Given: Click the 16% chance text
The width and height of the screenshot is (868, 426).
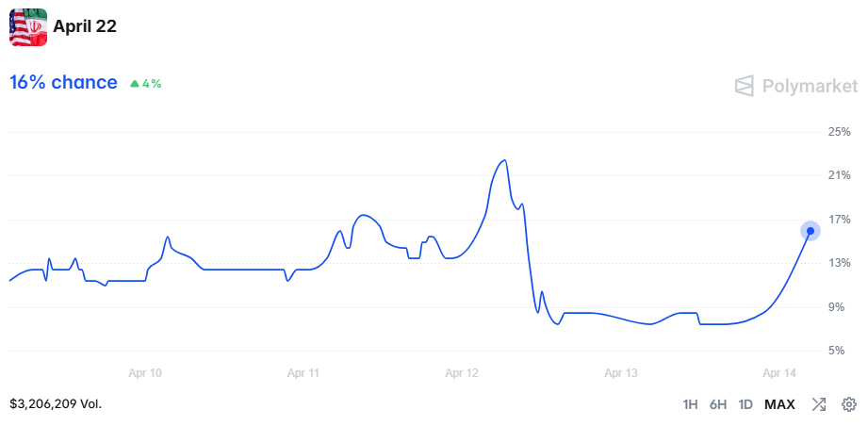Looking at the screenshot, I should pos(63,83).
